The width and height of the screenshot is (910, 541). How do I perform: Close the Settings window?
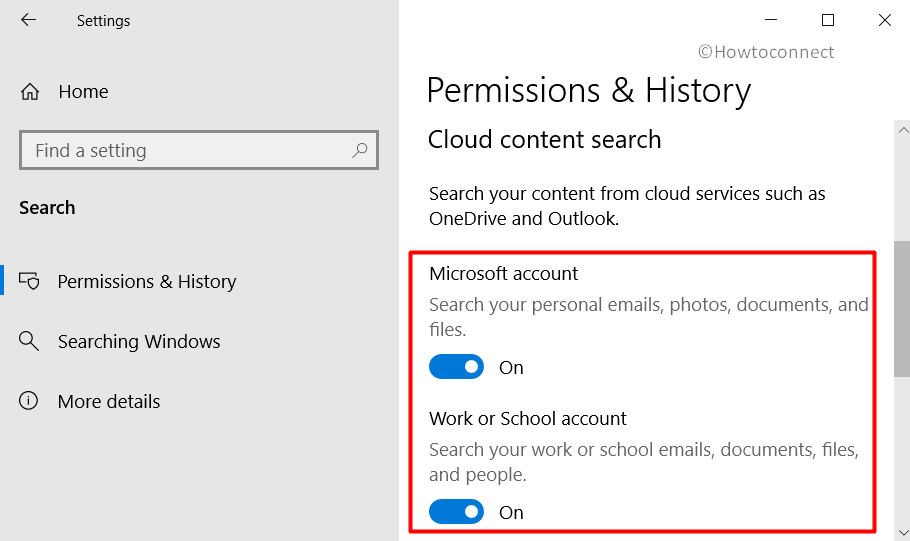coord(884,20)
